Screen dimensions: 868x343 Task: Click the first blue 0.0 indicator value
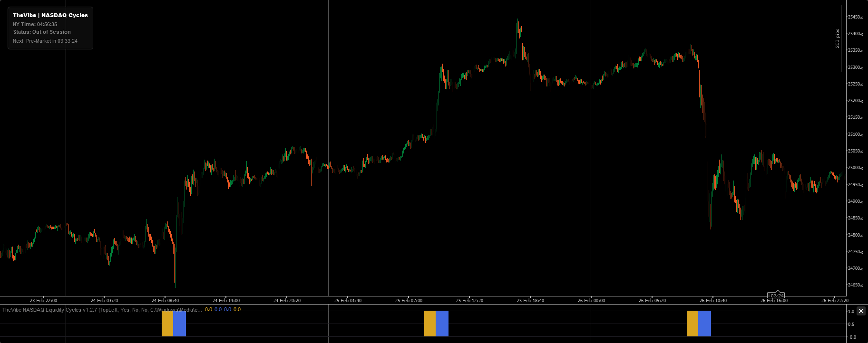[x=218, y=310]
